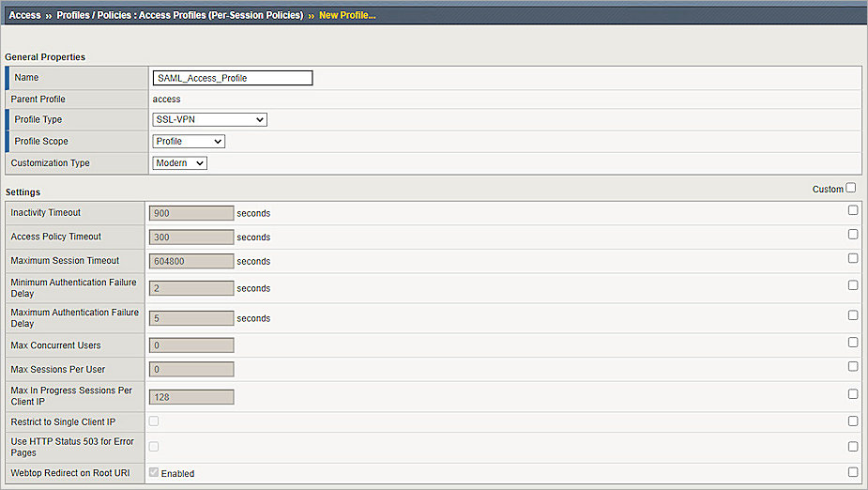Image resolution: width=868 pixels, height=490 pixels.
Task: Enable custom Restrict to Single Client IP checkbox
Action: [x=853, y=421]
